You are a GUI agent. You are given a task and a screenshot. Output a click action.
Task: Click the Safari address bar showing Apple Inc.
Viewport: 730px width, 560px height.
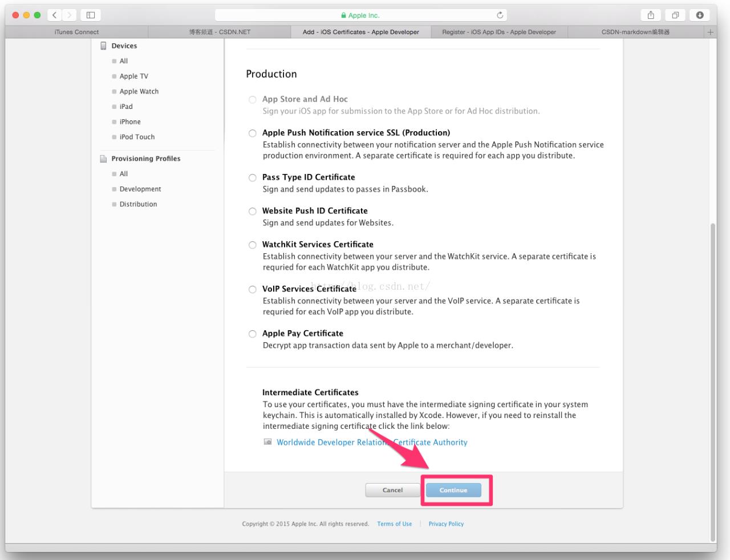point(360,15)
